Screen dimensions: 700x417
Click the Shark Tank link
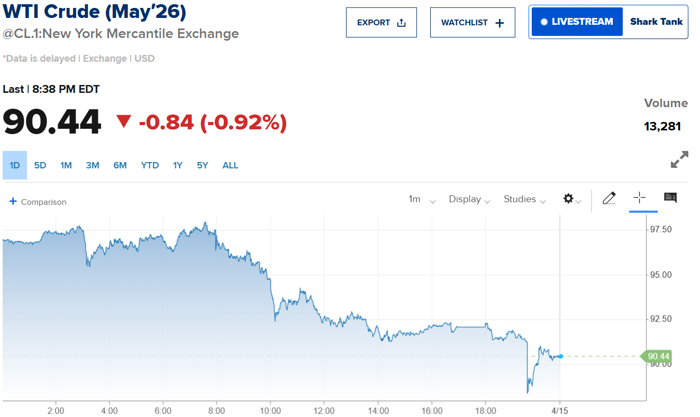pos(656,22)
